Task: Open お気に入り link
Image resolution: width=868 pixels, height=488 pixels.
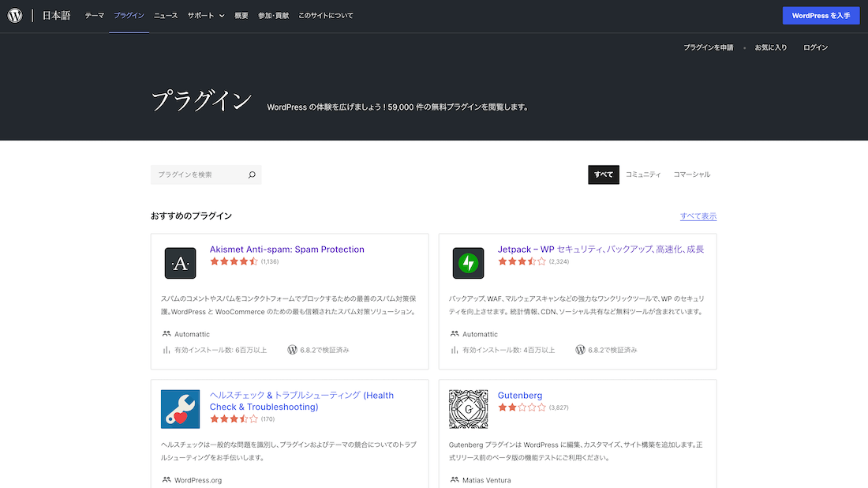Action: [771, 47]
